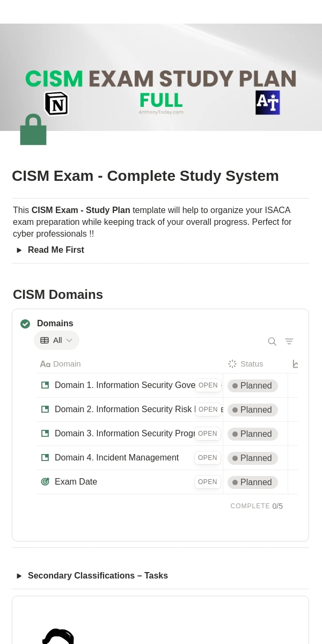
Task: Click the COMPLETE 0/5 summary
Action: [257, 506]
